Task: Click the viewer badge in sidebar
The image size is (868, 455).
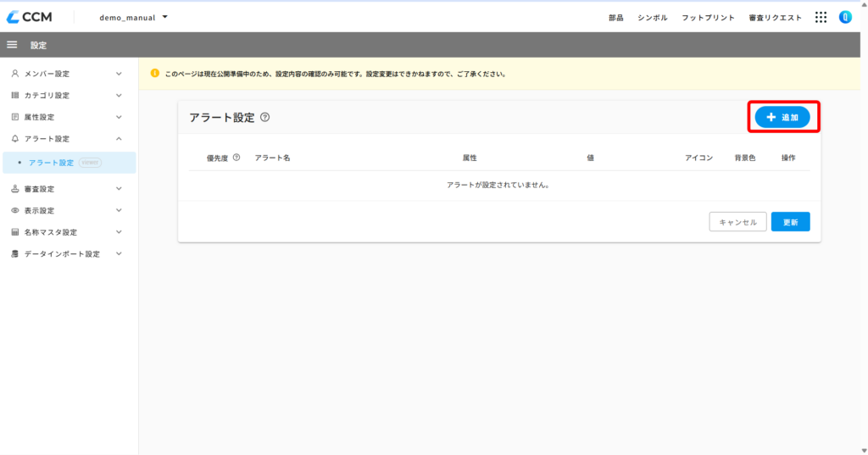Action: click(x=90, y=163)
